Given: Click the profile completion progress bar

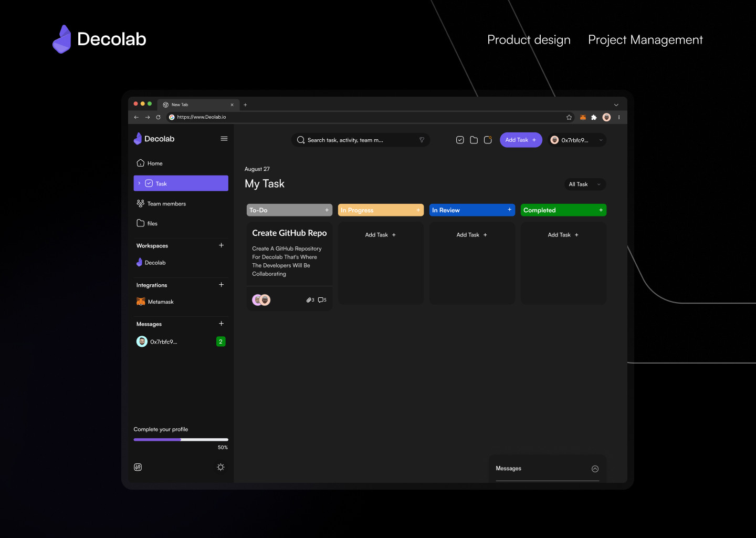Looking at the screenshot, I should click(x=181, y=440).
